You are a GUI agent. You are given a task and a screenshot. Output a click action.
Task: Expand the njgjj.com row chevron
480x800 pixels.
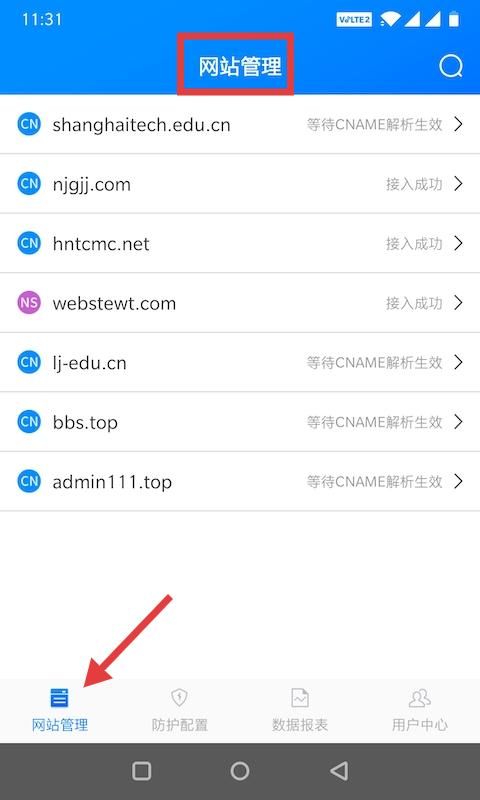click(458, 184)
